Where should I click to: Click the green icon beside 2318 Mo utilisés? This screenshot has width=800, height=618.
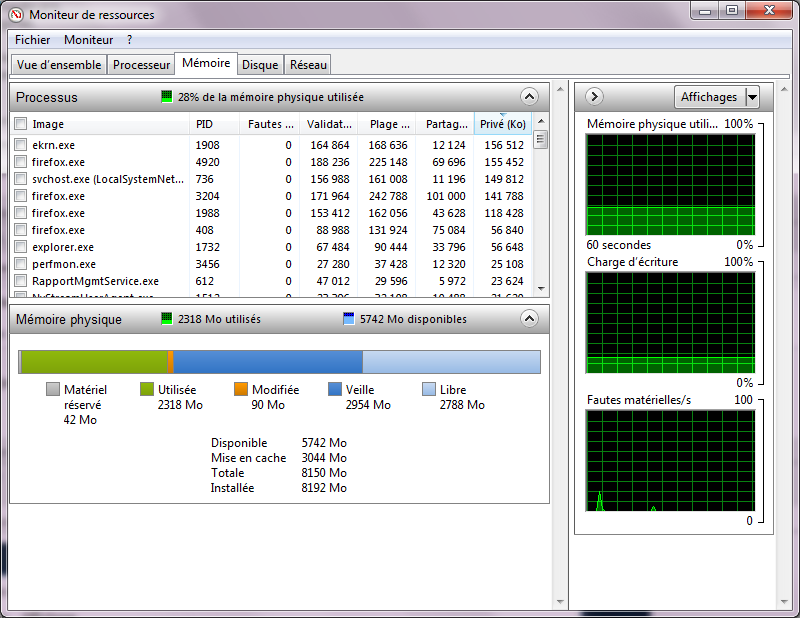click(166, 318)
